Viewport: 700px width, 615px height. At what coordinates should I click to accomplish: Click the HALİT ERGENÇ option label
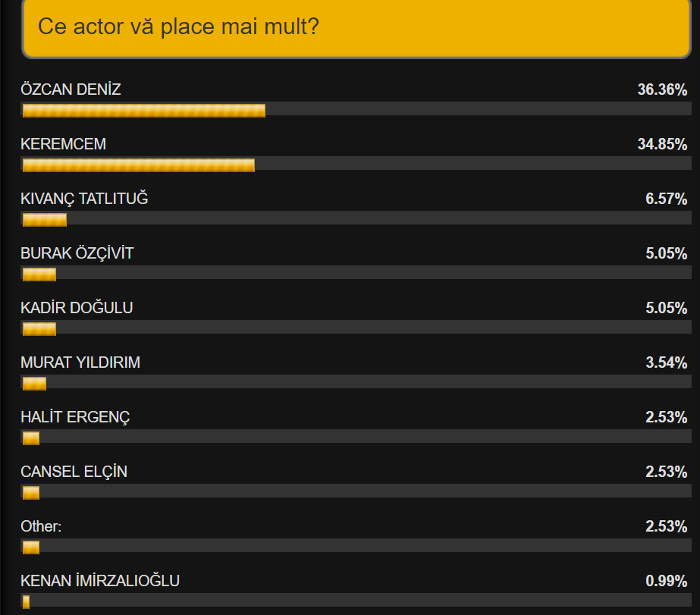click(x=76, y=417)
